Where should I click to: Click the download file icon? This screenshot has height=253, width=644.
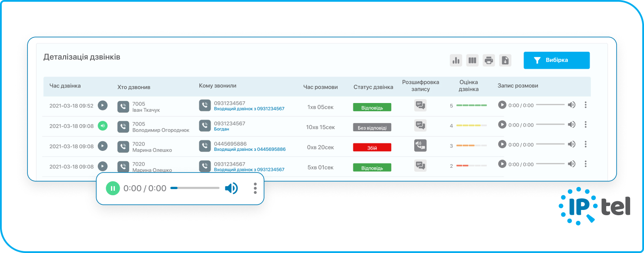(505, 60)
